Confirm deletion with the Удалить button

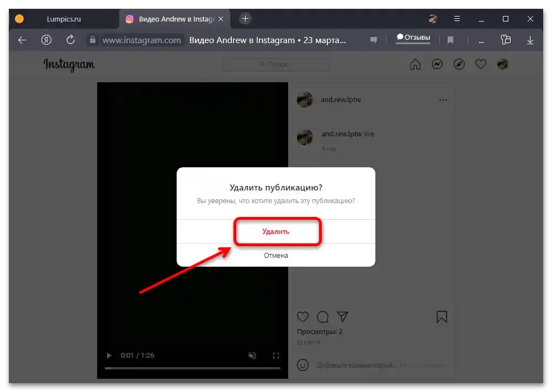(x=275, y=231)
